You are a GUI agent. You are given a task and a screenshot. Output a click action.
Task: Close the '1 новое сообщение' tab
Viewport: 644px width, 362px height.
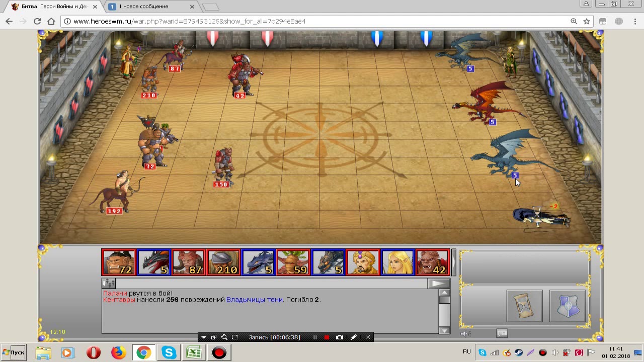click(192, 7)
